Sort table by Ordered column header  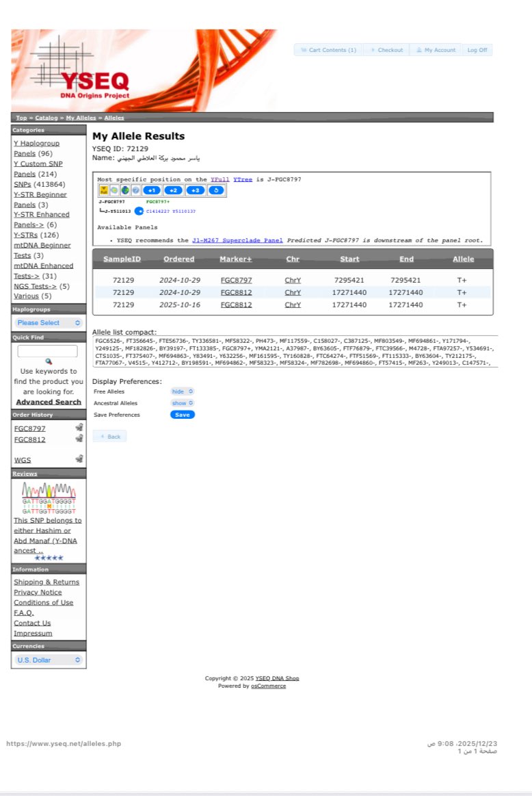coord(179,259)
